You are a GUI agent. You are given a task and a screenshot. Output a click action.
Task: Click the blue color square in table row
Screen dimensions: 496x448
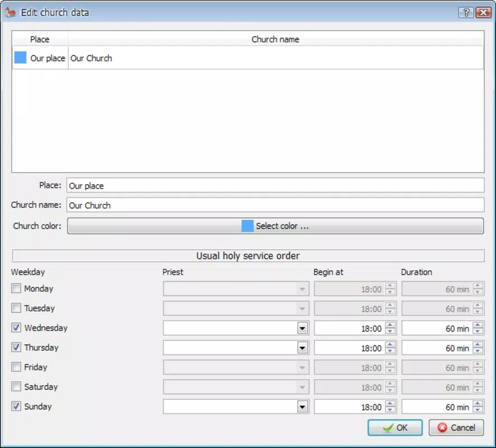click(x=20, y=58)
